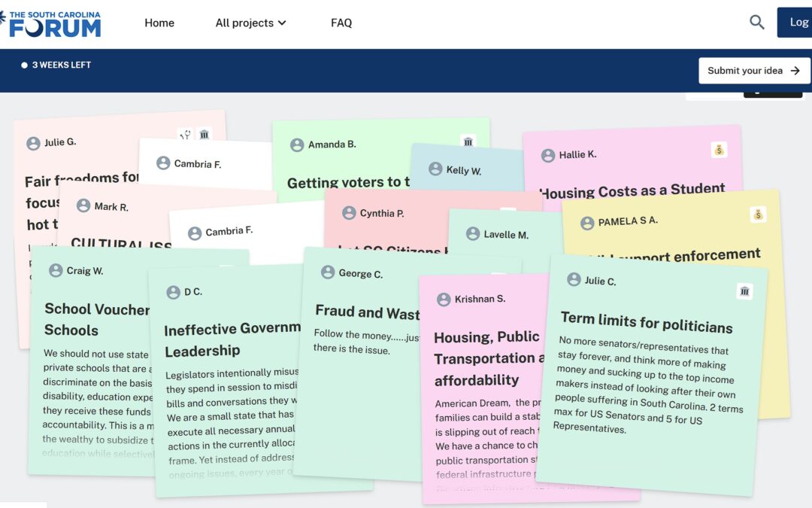Click the search magnifier icon
The image size is (812, 508).
click(756, 23)
